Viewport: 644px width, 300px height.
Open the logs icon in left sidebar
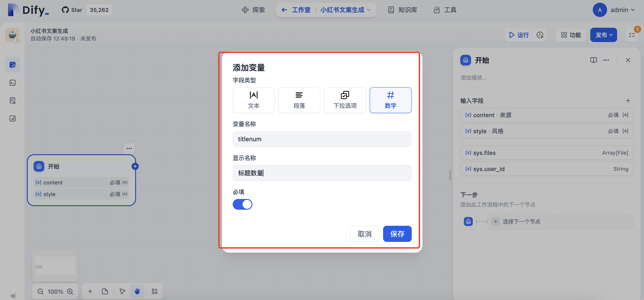13,100
